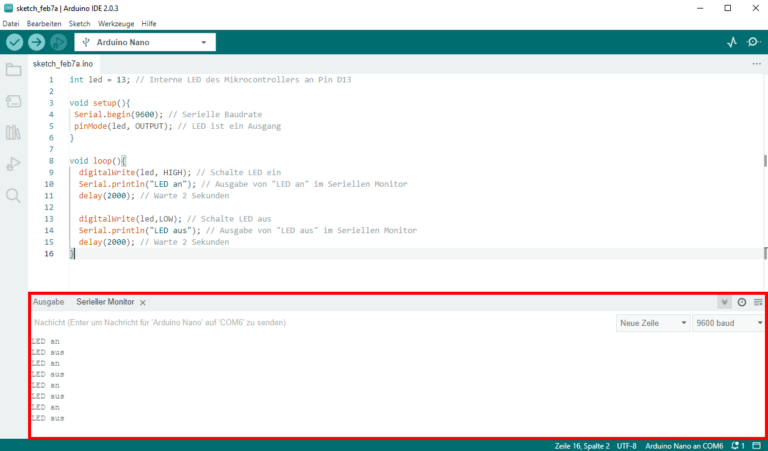Image resolution: width=768 pixels, height=451 pixels.
Task: Click line number 16 in the gutter
Action: [49, 254]
